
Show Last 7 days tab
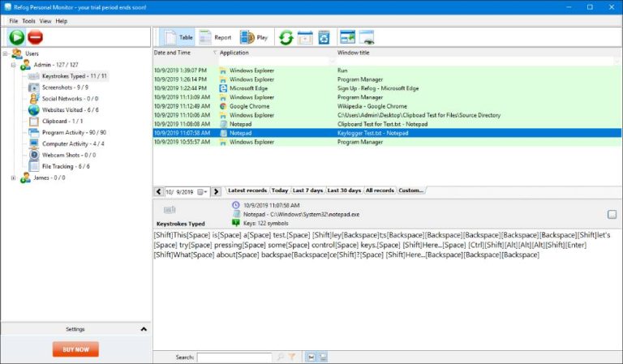click(x=307, y=191)
